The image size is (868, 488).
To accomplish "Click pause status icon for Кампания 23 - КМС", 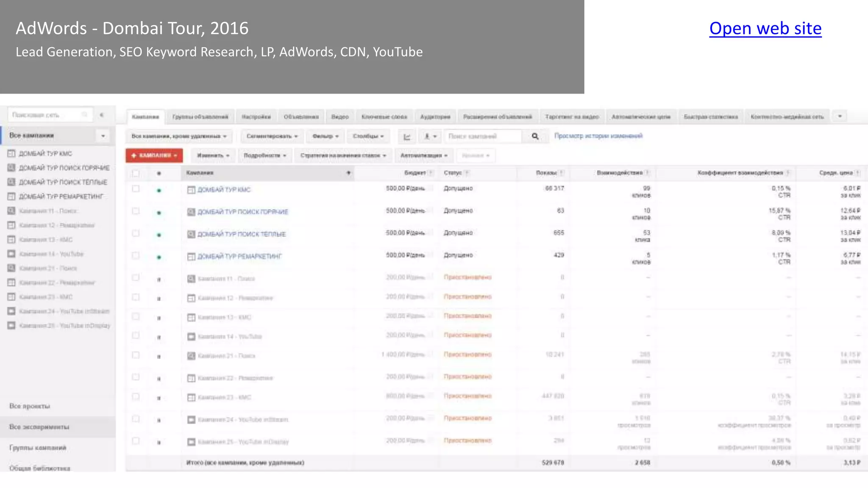I will point(159,398).
